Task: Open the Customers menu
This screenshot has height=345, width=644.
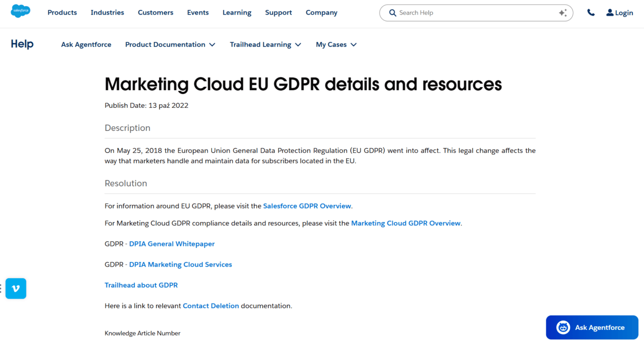Action: click(156, 12)
